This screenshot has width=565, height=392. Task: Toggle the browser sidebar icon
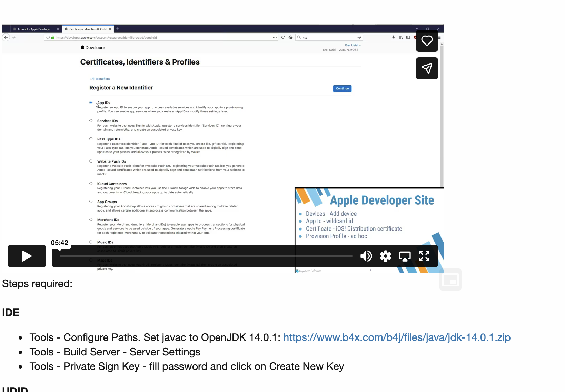(408, 37)
